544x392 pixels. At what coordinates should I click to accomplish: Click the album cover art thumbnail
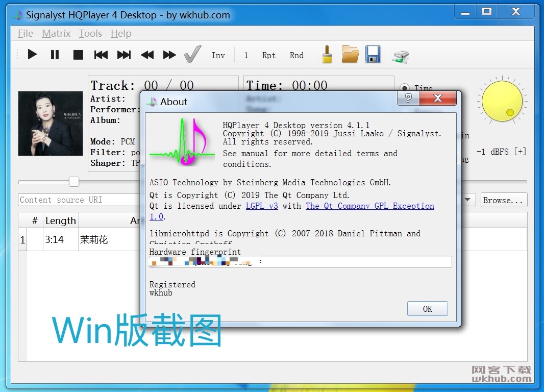click(x=51, y=124)
